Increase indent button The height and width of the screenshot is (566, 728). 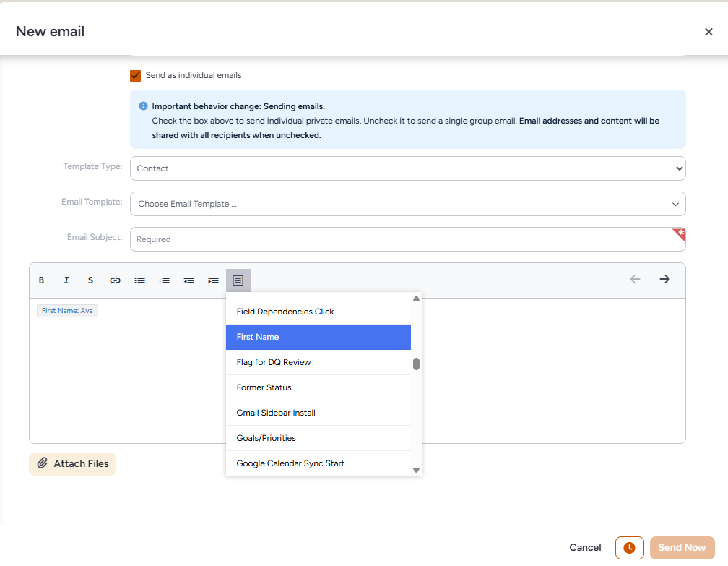[214, 280]
